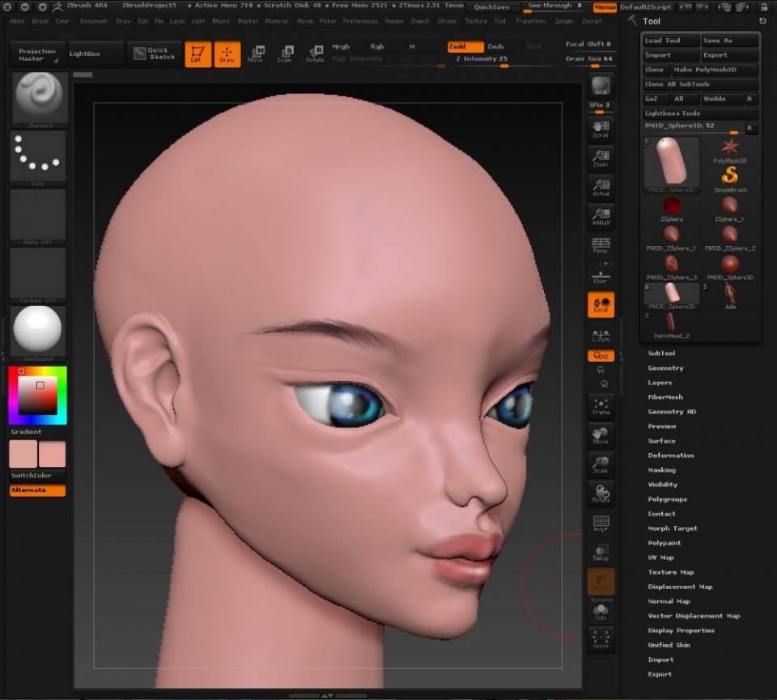Select the Julie figure tool
Image resolution: width=777 pixels, height=700 pixels.
pos(729,295)
